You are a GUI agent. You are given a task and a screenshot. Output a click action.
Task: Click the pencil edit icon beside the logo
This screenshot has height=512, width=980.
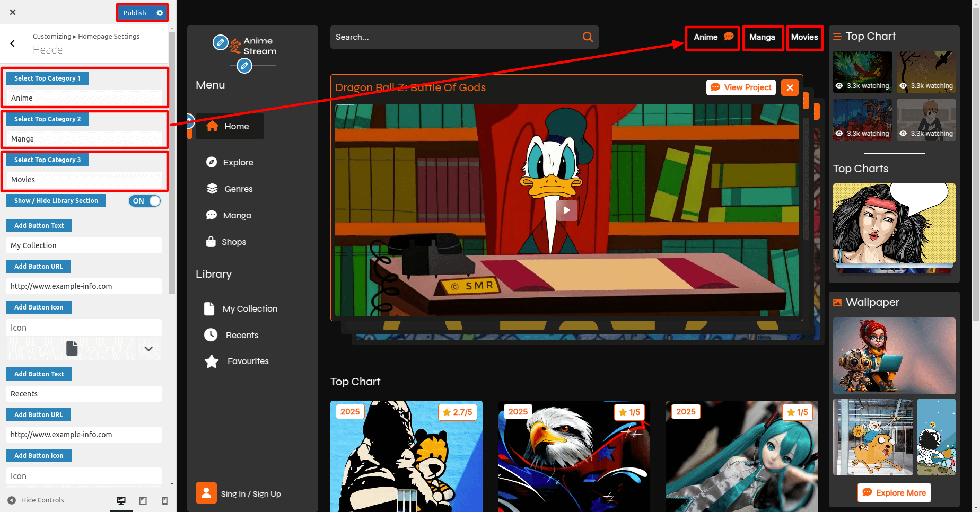point(220,42)
